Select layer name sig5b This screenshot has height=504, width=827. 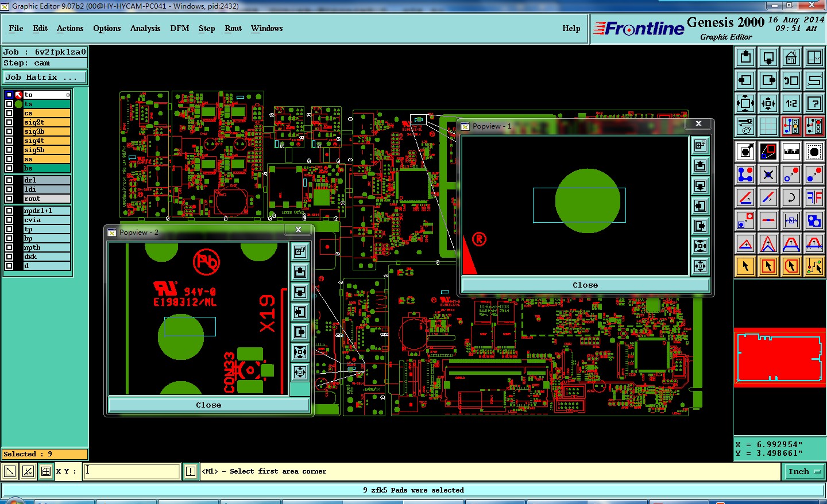pyautogui.click(x=47, y=150)
